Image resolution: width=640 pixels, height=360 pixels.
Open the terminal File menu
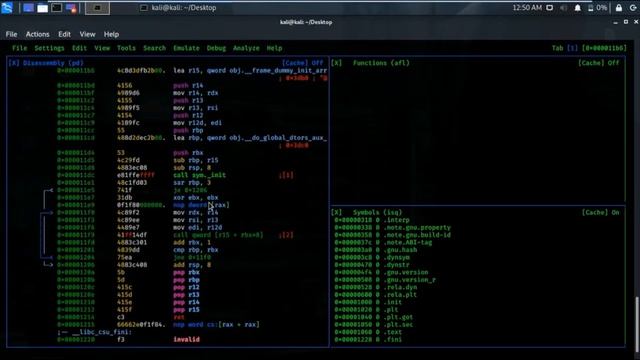[11, 34]
